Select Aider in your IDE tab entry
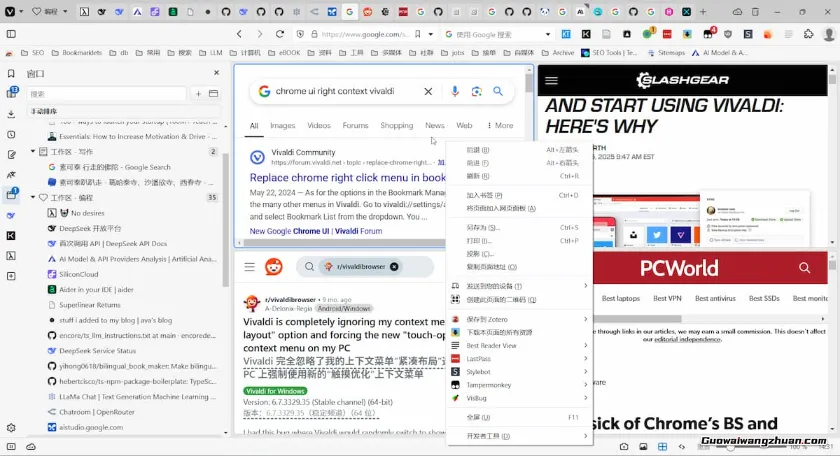The width and height of the screenshot is (840, 456). (x=132, y=289)
